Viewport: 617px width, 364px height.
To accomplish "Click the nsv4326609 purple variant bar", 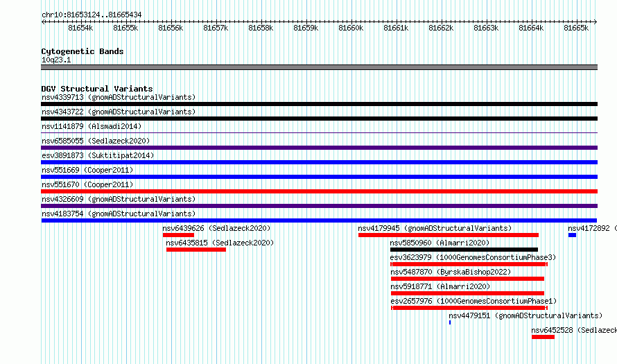I will [319, 206].
